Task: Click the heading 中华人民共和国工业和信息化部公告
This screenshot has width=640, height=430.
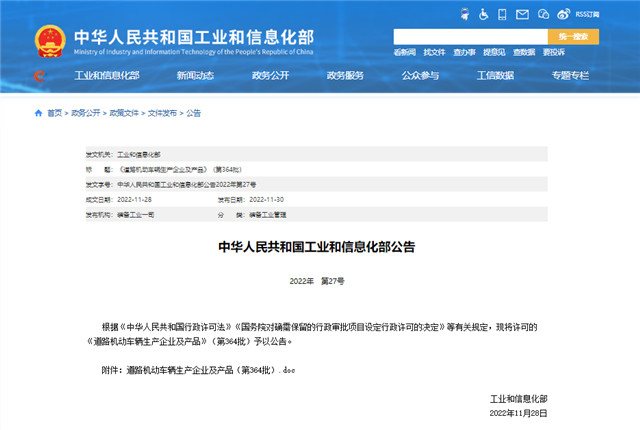Action: point(317,247)
